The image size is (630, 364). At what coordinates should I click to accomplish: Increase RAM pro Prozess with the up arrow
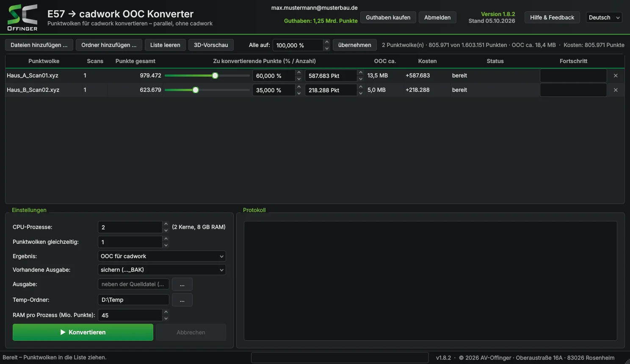click(166, 312)
